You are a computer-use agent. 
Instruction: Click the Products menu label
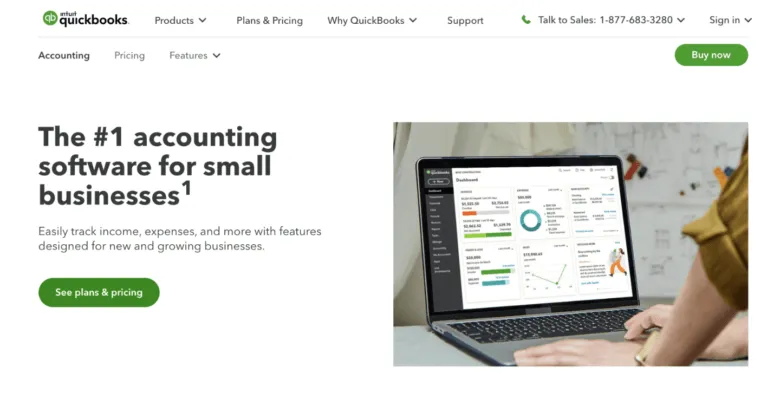point(174,20)
